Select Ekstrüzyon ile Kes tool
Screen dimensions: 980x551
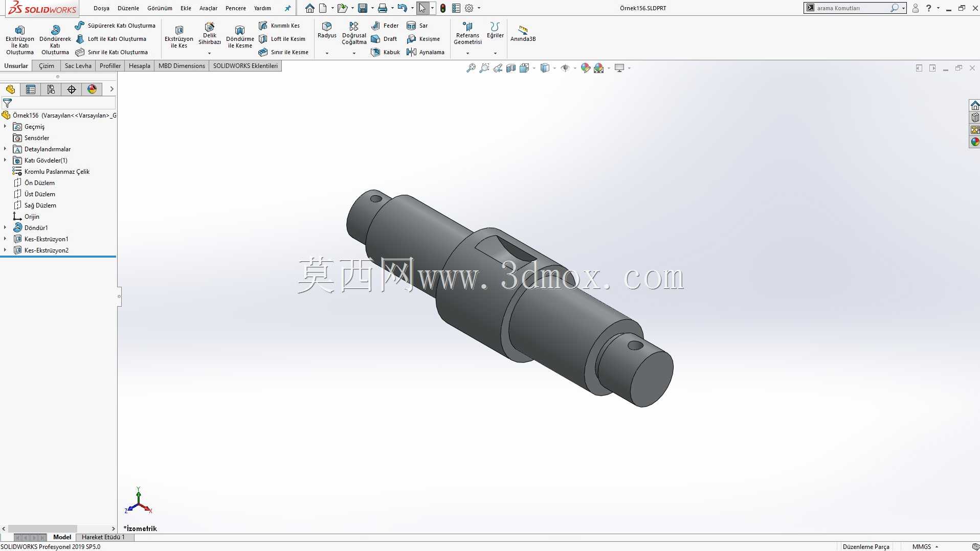pos(179,37)
